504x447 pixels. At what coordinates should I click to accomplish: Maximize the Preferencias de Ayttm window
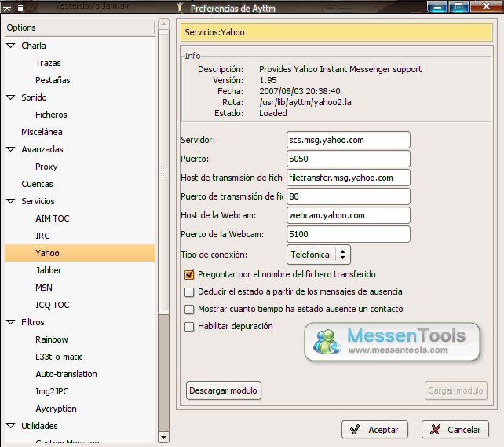[x=458, y=6]
